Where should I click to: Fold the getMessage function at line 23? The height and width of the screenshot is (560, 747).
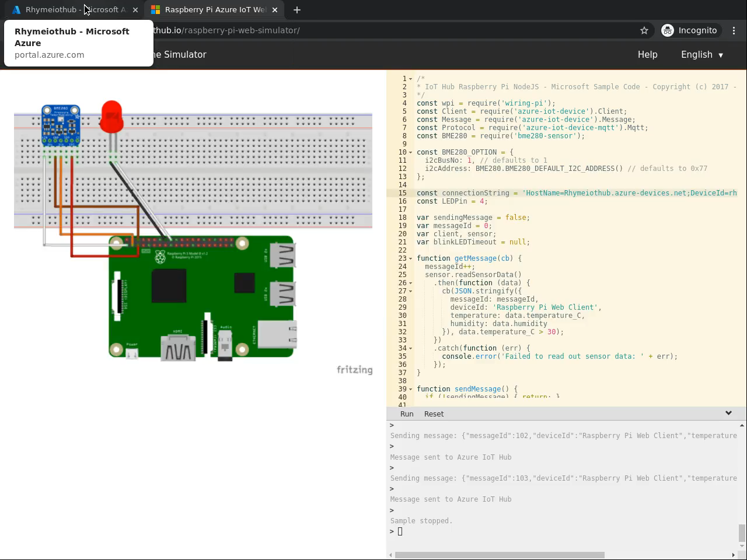[x=410, y=258]
